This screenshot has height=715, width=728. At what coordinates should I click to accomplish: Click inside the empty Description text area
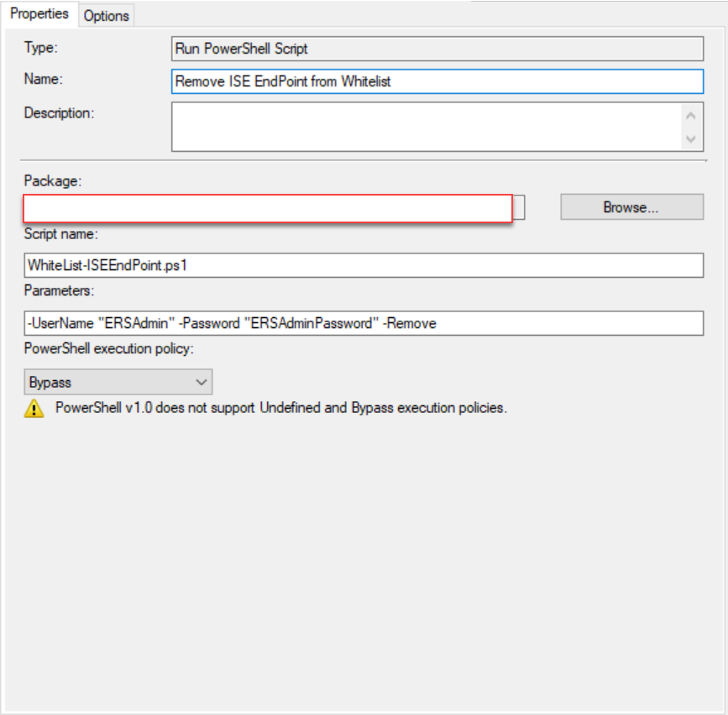tap(427, 127)
